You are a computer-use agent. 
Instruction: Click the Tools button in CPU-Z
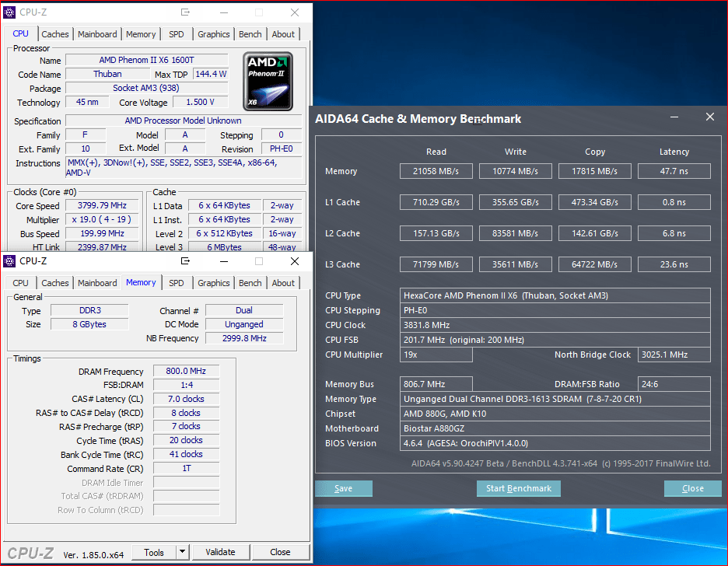[x=154, y=552]
